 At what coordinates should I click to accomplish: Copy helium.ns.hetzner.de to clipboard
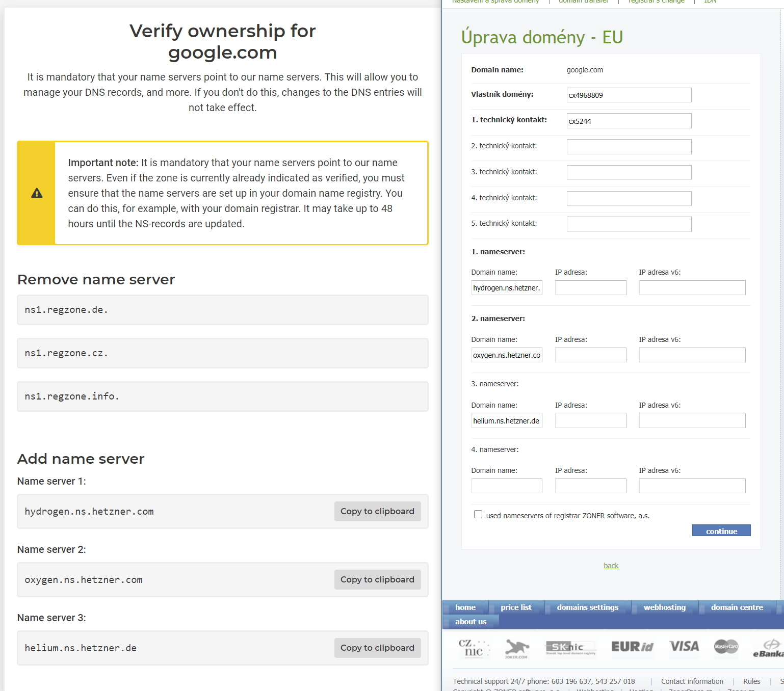(377, 648)
